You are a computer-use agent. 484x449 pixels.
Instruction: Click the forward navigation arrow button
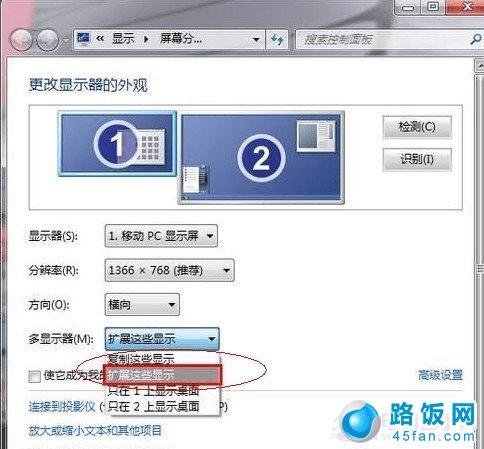click(47, 40)
